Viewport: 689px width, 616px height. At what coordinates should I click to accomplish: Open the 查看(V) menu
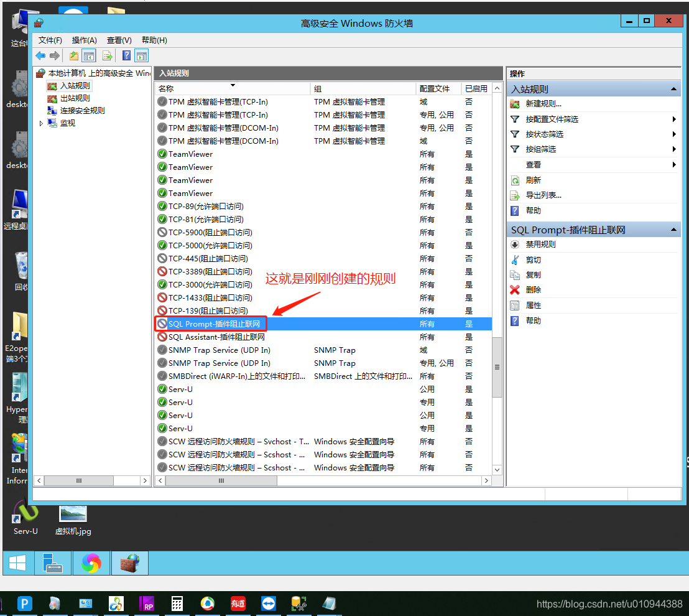click(x=119, y=40)
